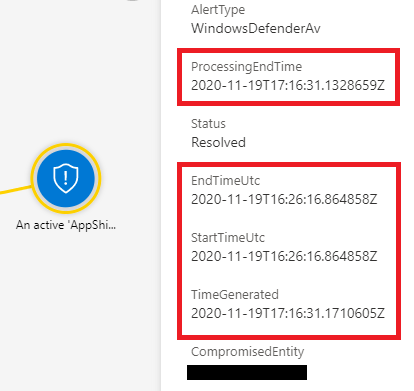Image resolution: width=414 pixels, height=391 pixels.
Task: Select the TimeGenerated label
Action: pos(235,295)
